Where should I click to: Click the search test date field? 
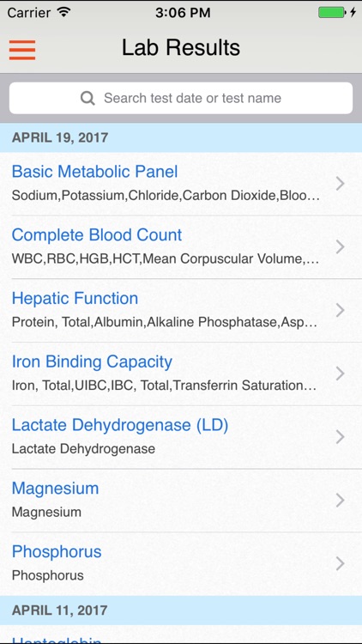click(181, 98)
